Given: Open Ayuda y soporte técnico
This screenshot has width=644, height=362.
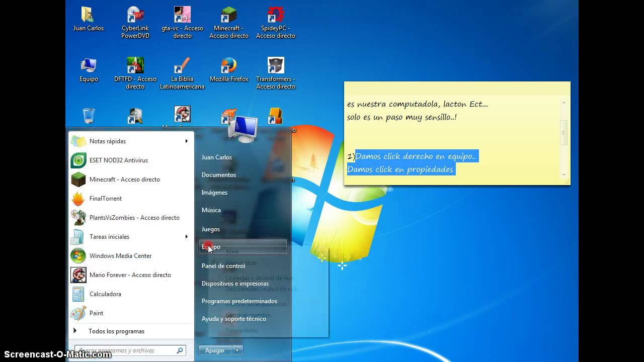Looking at the screenshot, I should 234,319.
